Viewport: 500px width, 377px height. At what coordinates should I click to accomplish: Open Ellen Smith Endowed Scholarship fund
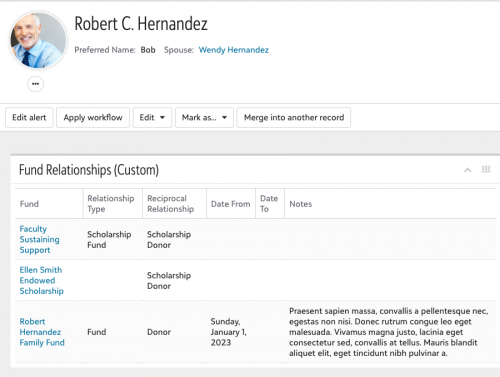[41, 280]
